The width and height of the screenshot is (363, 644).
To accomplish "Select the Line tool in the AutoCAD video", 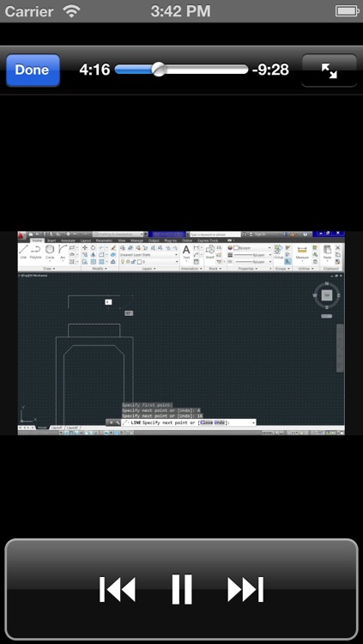I will pos(23,252).
